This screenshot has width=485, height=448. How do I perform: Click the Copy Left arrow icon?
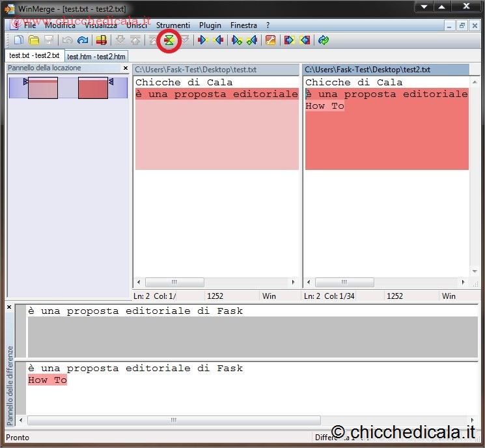click(x=219, y=40)
